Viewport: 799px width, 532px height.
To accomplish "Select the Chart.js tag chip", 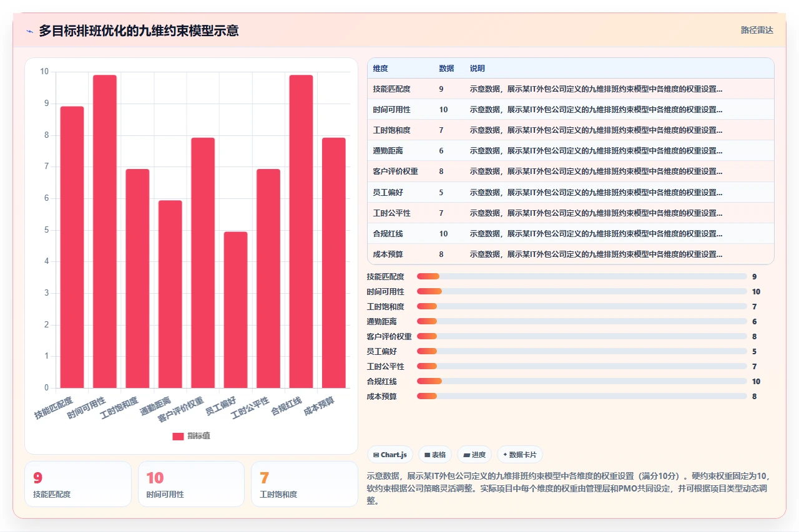I will coord(390,455).
